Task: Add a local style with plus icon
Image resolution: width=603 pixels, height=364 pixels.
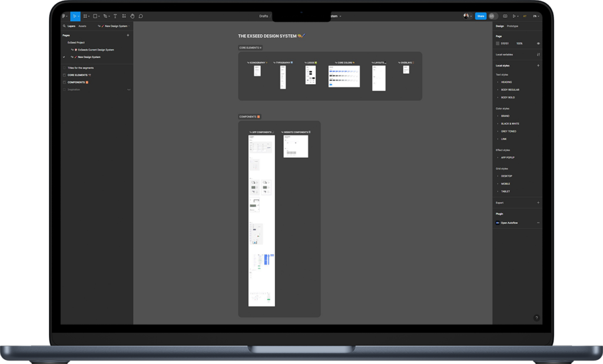Action: [x=538, y=65]
